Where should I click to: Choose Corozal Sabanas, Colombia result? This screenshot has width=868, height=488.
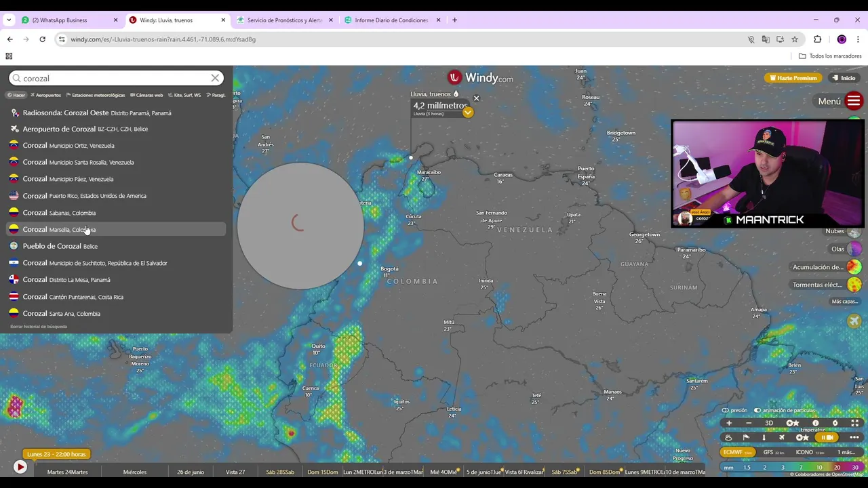pos(116,213)
